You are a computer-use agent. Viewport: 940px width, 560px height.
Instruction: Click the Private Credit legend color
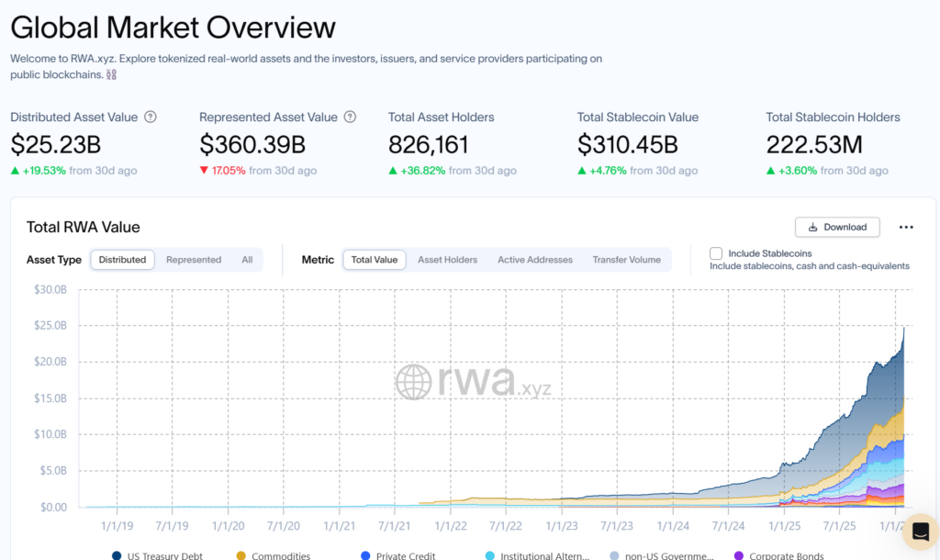(365, 555)
